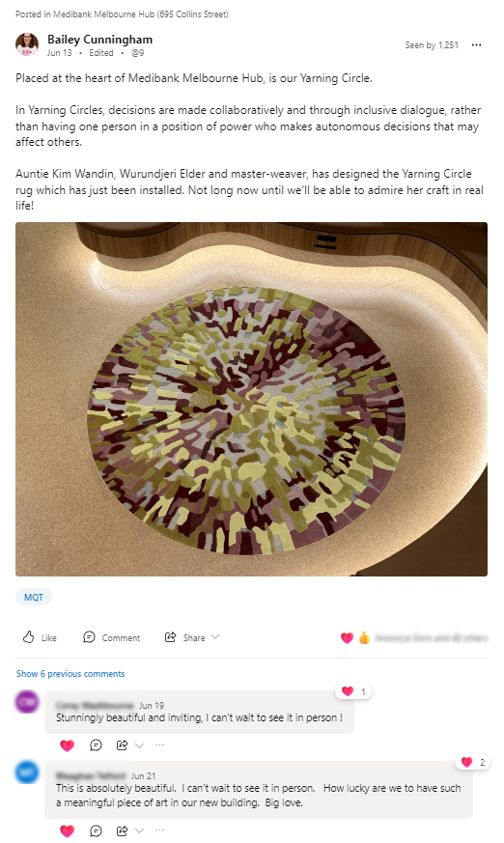Share the Jun 19 comment

(x=122, y=745)
